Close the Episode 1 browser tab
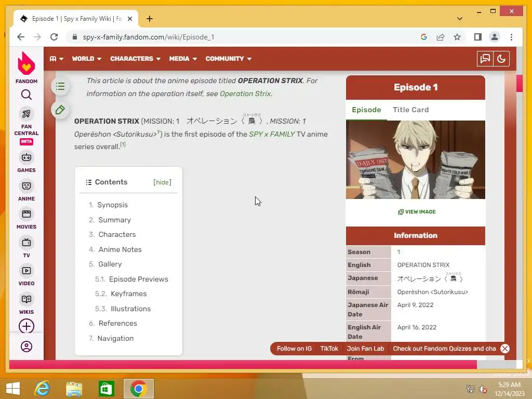The image size is (532, 399). (x=129, y=19)
